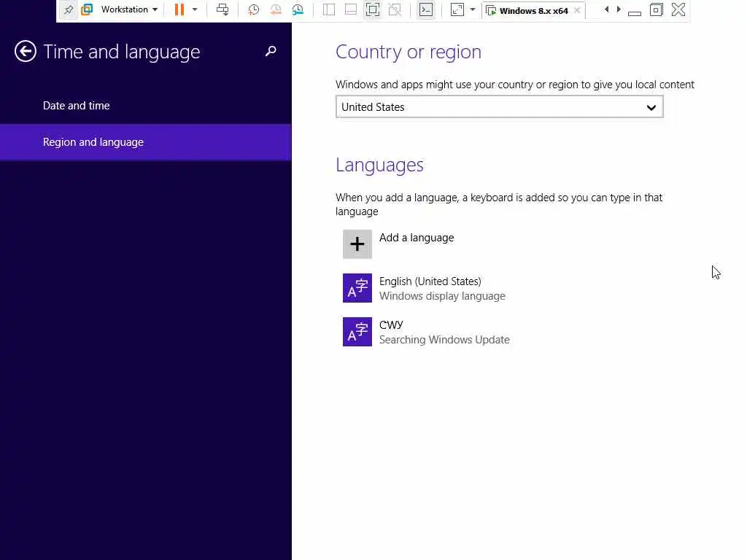Image resolution: width=747 pixels, height=560 pixels.
Task: Click Windows display language subtitle
Action: 442,296
